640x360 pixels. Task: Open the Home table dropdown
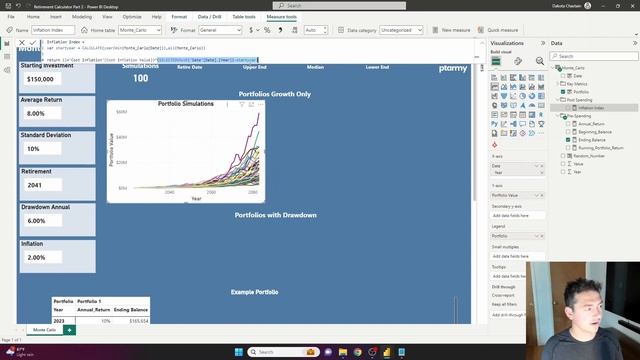click(x=140, y=30)
